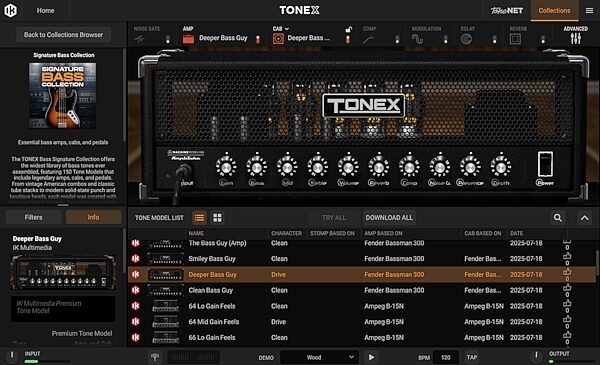Click Deeper Bass Guy amp thumbnail in Info
This screenshot has height=365, width=600.
coord(63,272)
